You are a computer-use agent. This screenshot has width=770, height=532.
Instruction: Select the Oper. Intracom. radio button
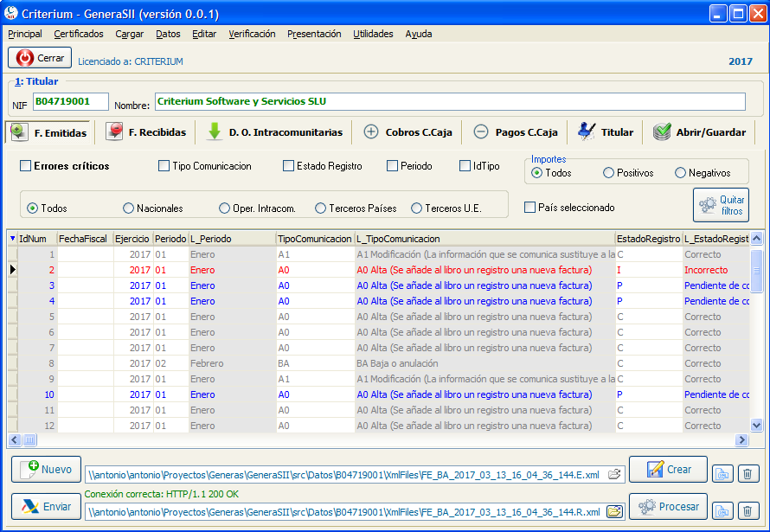224,208
